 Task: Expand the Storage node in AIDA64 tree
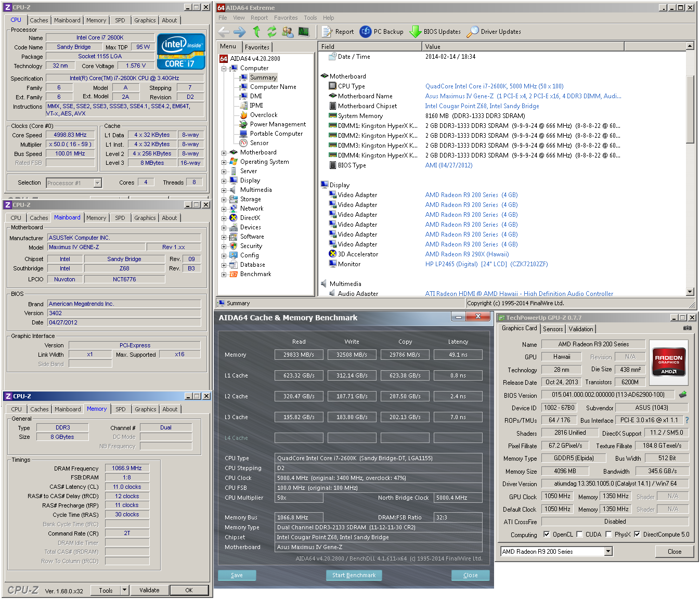224,200
